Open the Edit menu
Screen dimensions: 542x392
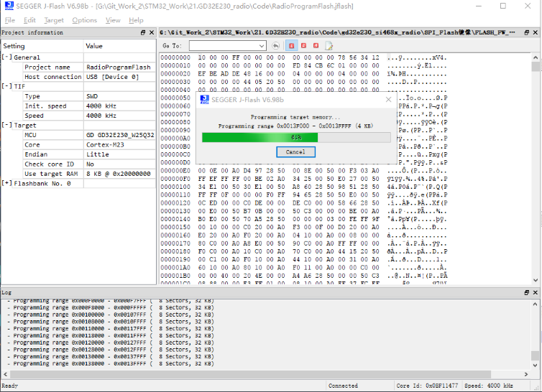tap(29, 20)
